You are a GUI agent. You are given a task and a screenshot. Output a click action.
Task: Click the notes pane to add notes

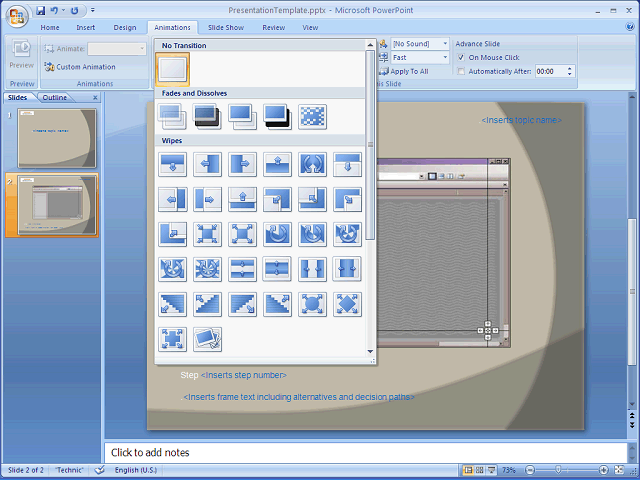[365, 452]
